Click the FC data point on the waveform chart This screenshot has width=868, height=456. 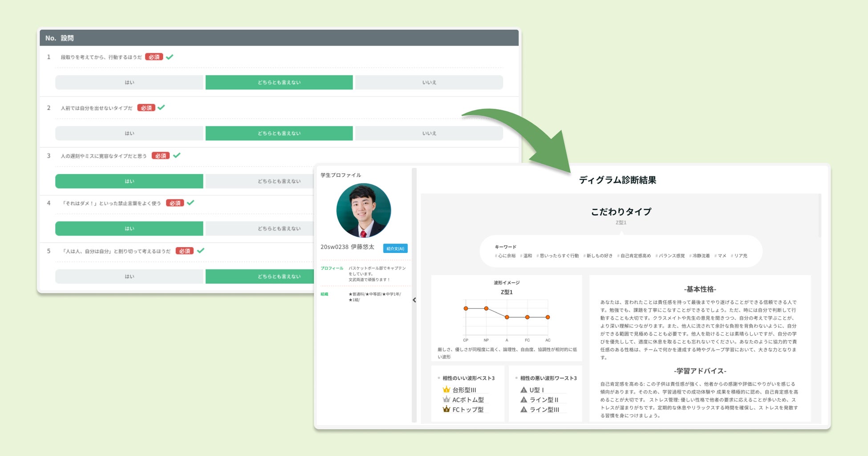pos(527,317)
